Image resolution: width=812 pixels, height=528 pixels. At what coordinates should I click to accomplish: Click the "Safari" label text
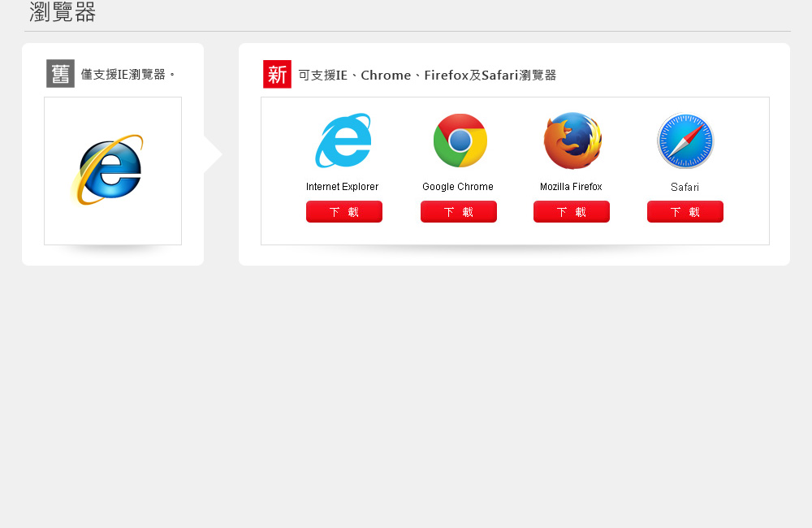685,187
